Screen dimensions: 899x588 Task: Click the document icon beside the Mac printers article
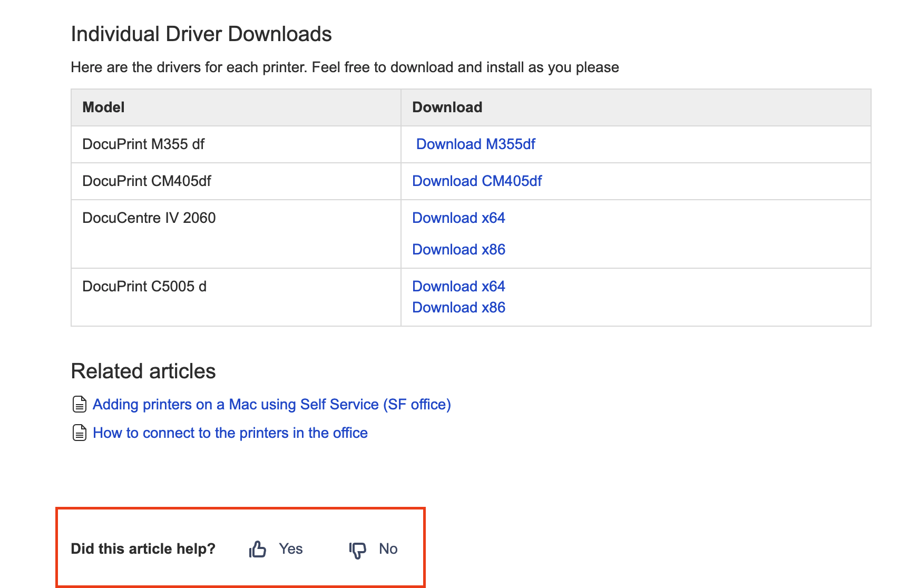(x=79, y=404)
